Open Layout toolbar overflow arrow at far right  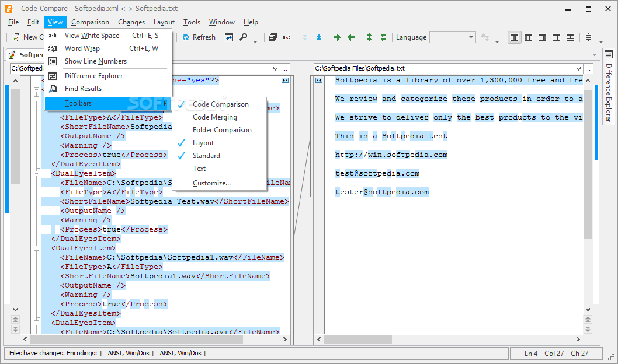point(600,41)
